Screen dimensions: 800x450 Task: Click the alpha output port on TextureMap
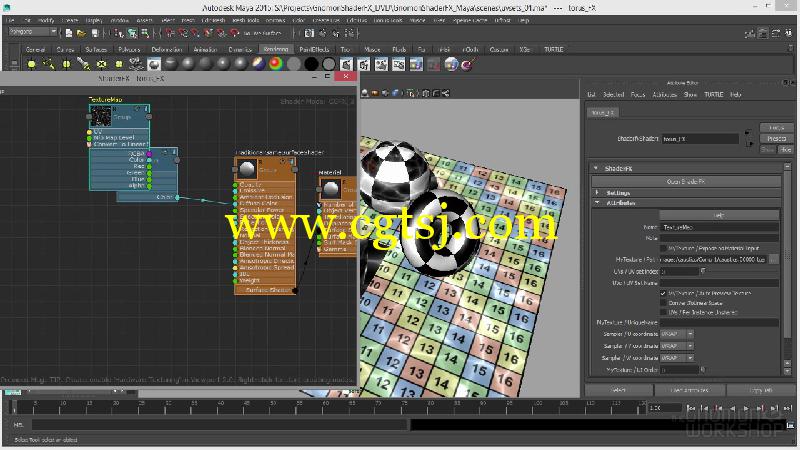[149, 186]
